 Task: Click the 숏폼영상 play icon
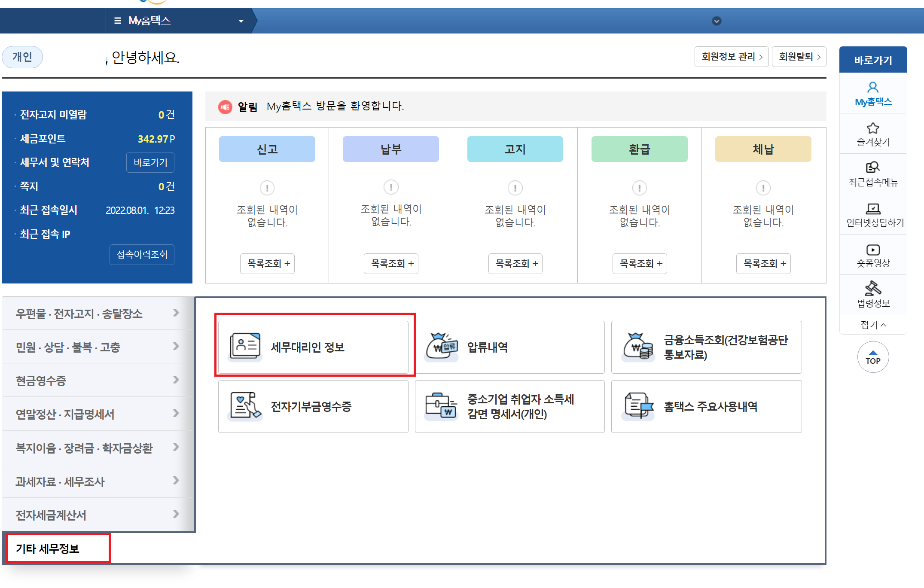tap(872, 250)
